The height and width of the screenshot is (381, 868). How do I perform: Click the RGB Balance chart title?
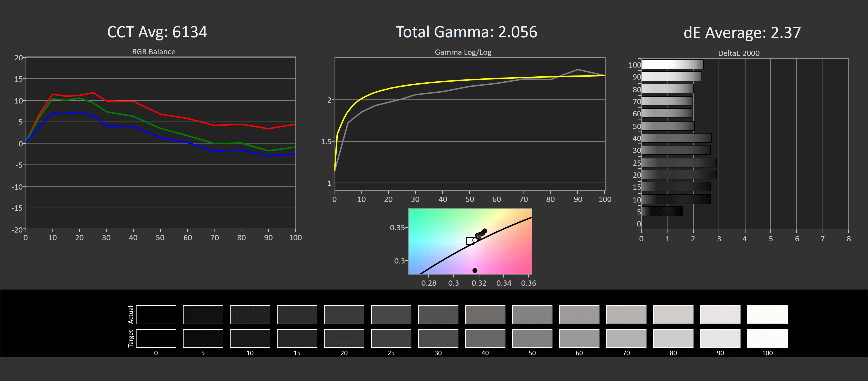[x=154, y=52]
